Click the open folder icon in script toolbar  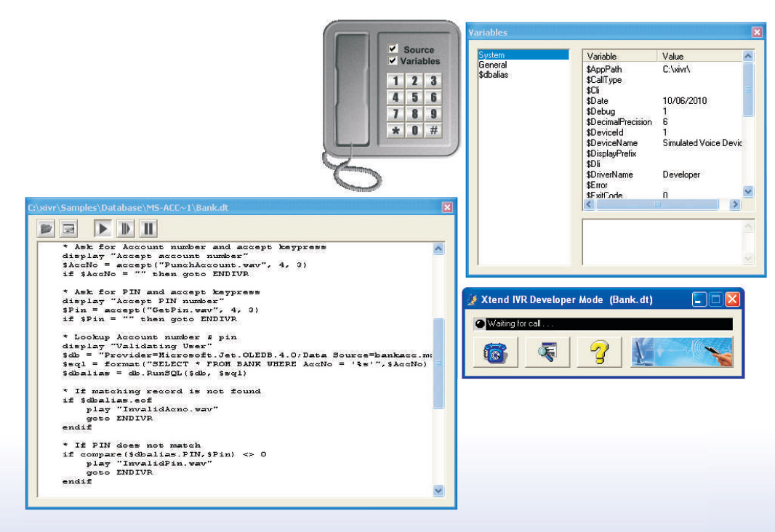(x=47, y=229)
